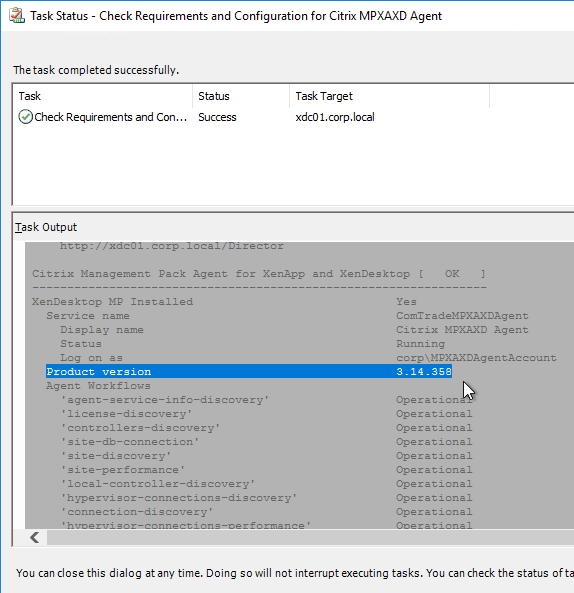Click the ComTradeMPXAXDAgent value
This screenshot has height=593, width=574.
tap(462, 315)
